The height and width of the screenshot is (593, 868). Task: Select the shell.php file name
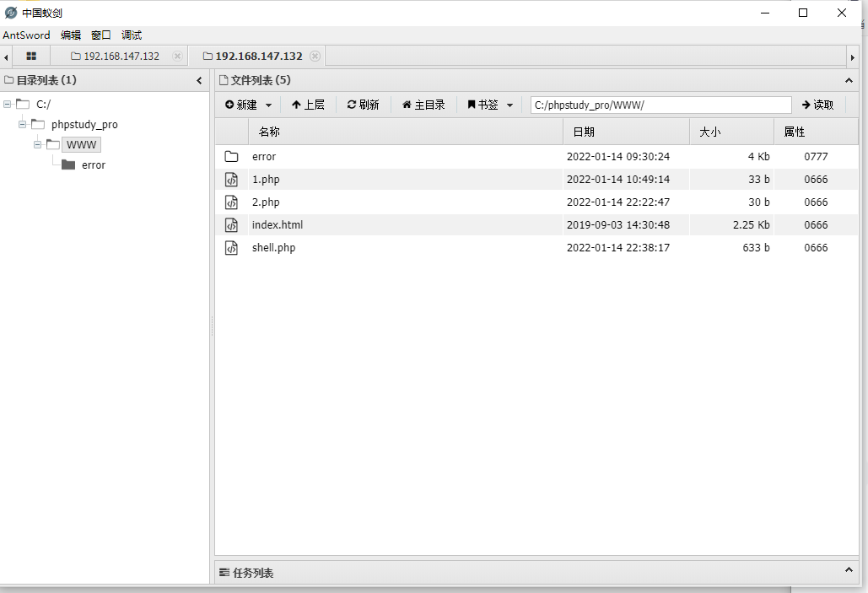[x=273, y=247]
